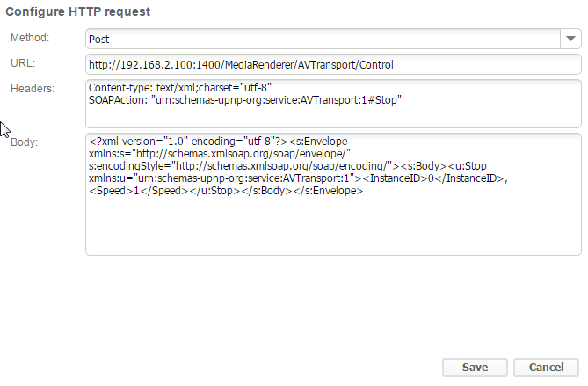The width and height of the screenshot is (588, 386).
Task: Click the Configure HTTP request title
Action: [x=78, y=11]
